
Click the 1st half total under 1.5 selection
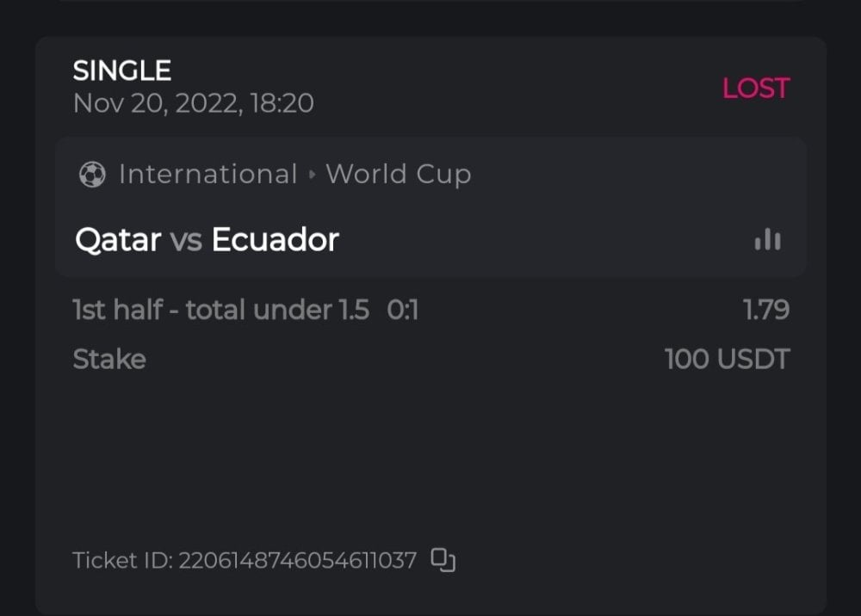(x=221, y=310)
